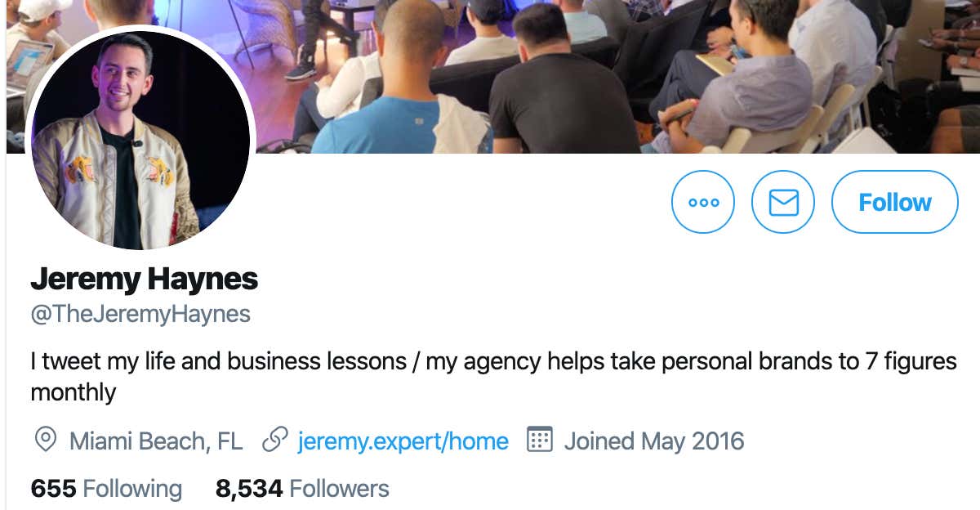Click the calendar icon before Joined date
980x510 pixels.
tap(540, 440)
